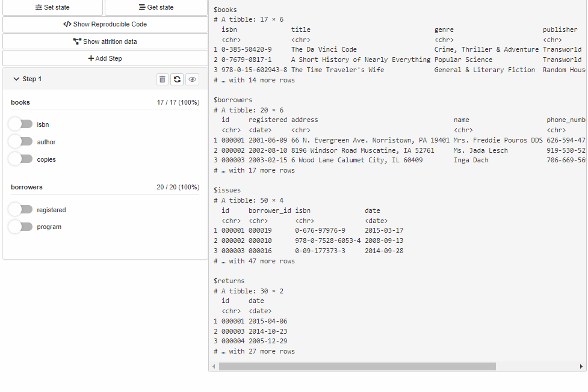Screen dimensions: 588x392
Task: Enable the isbn filter toggle
Action: 20,124
